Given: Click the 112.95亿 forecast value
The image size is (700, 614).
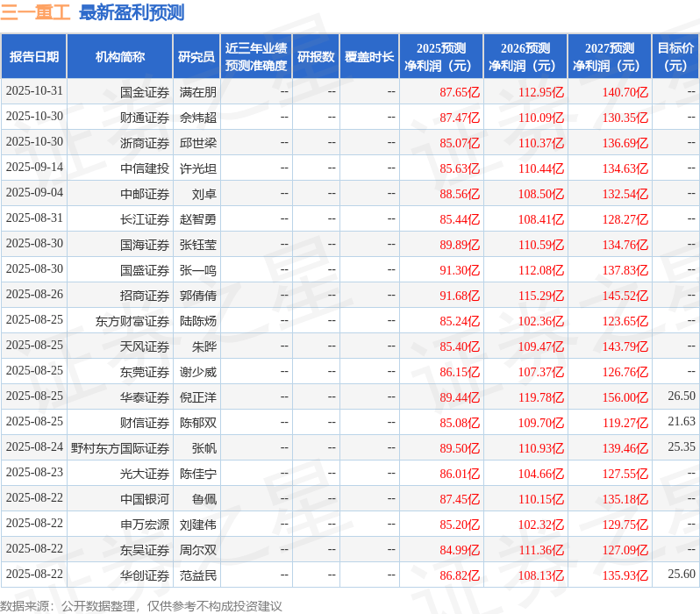Looking at the screenshot, I should pyautogui.click(x=541, y=92).
